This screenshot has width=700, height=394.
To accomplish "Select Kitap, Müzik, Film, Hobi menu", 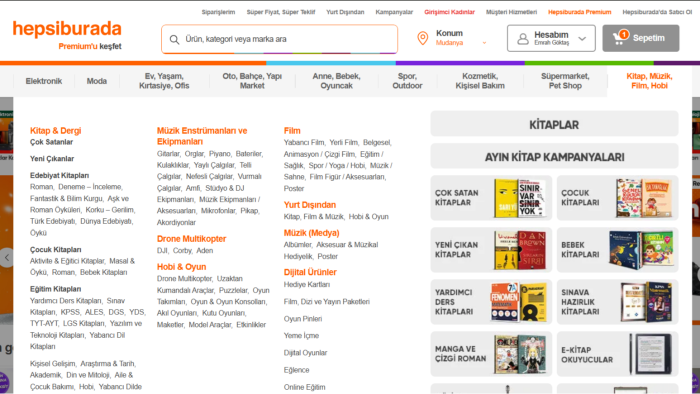I will [x=649, y=81].
